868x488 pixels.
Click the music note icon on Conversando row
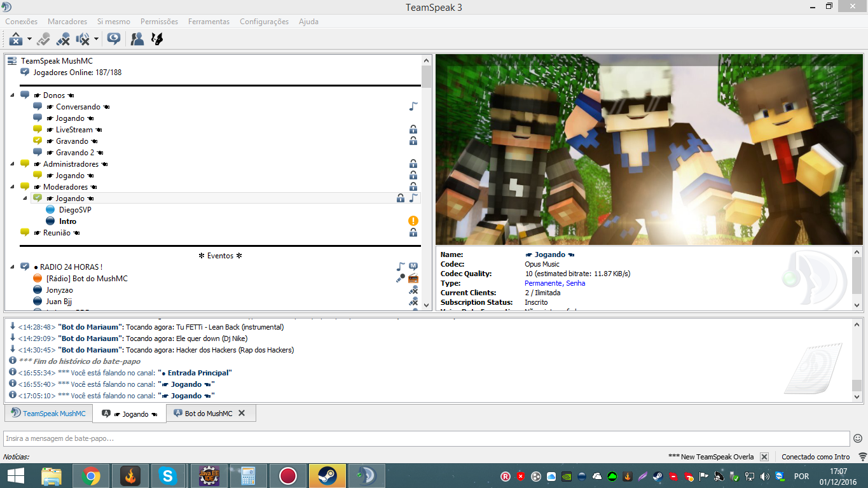[413, 106]
